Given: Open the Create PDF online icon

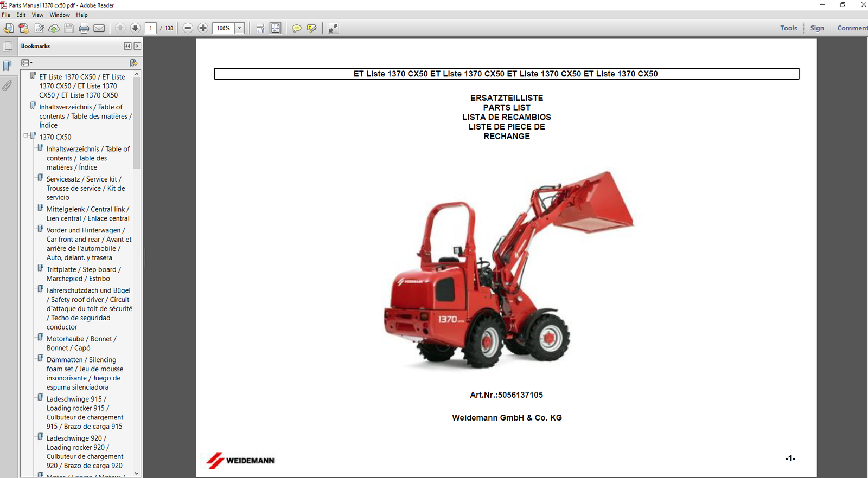Looking at the screenshot, I should click(x=24, y=28).
